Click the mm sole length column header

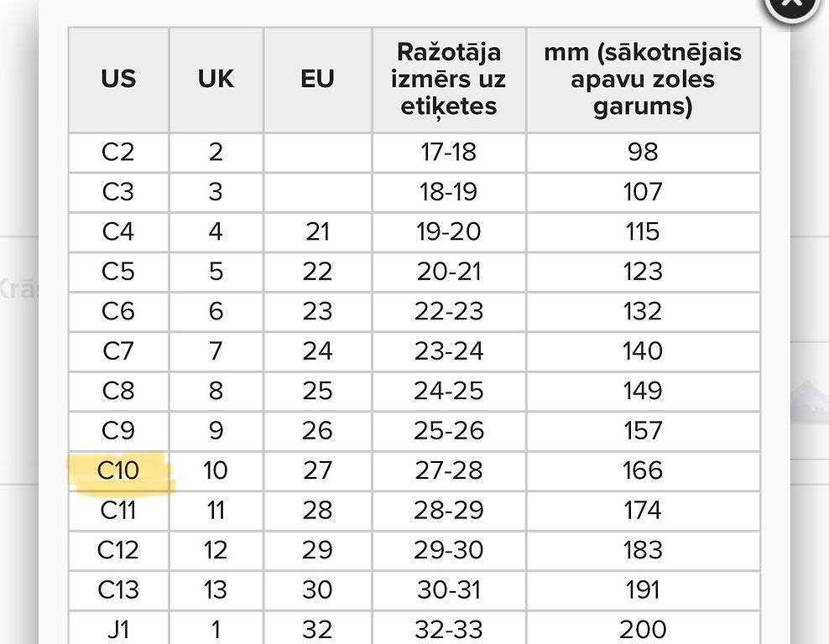pos(643,80)
